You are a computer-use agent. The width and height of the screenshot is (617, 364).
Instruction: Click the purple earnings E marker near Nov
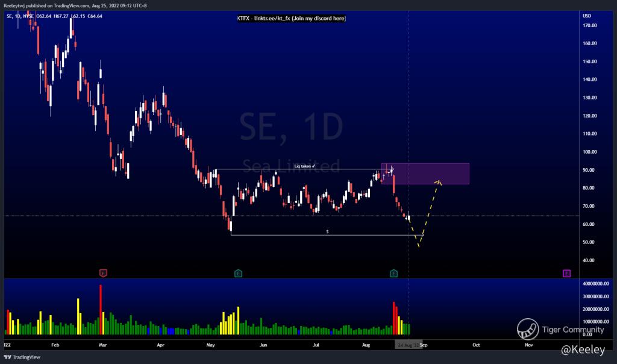(566, 273)
